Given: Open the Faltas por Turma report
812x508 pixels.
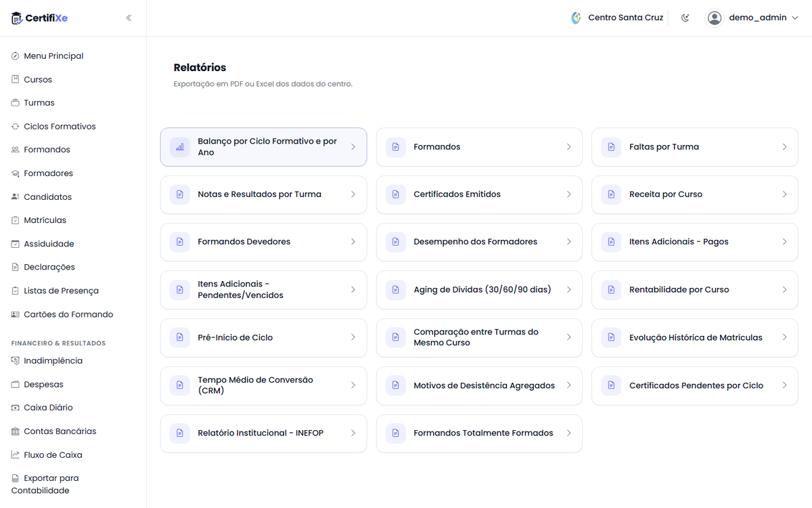Looking at the screenshot, I should pos(695,147).
